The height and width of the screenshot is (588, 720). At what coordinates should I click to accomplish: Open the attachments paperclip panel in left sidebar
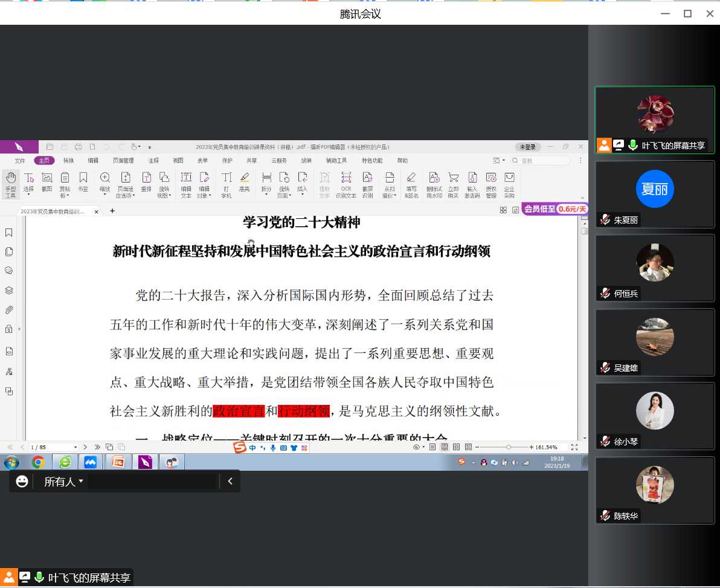click(x=9, y=310)
